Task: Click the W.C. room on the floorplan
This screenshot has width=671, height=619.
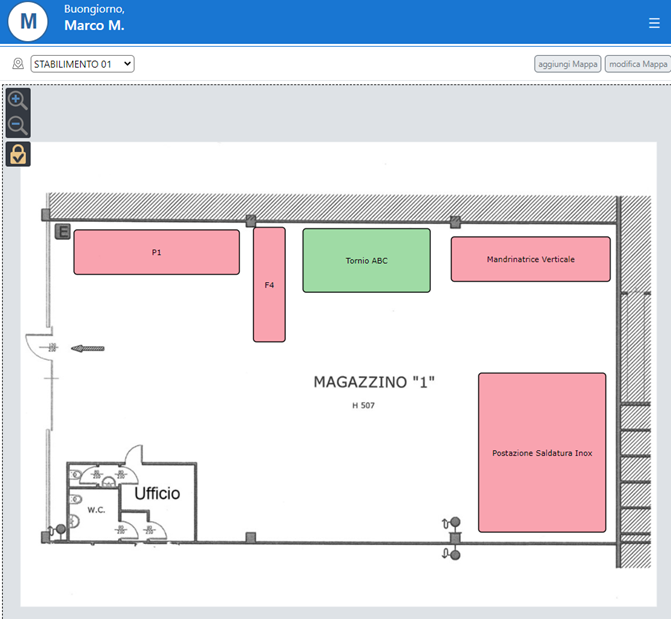Action: 96,509
